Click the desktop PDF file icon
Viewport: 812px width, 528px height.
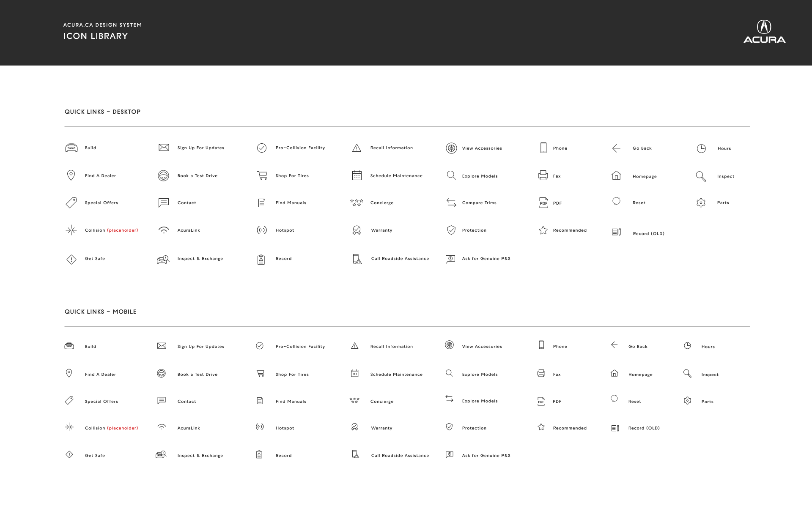pos(543,203)
